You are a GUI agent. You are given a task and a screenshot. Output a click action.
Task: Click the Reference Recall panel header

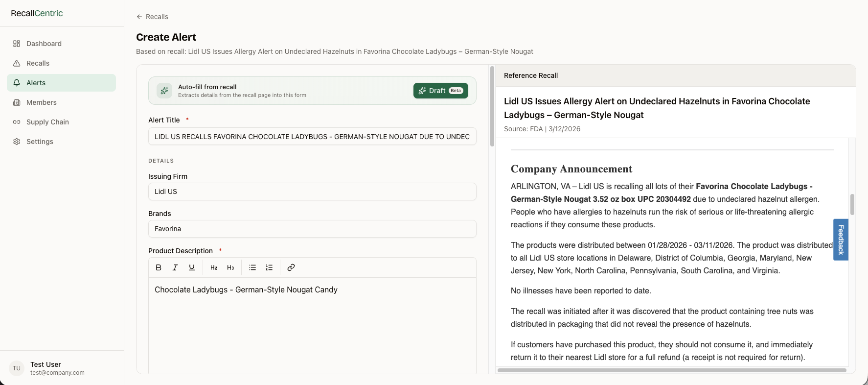(x=676, y=75)
